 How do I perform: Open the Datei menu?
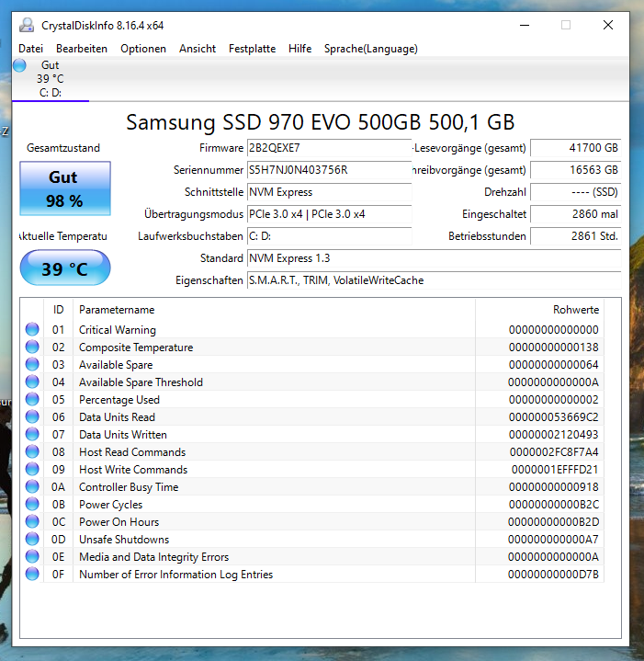click(30, 49)
